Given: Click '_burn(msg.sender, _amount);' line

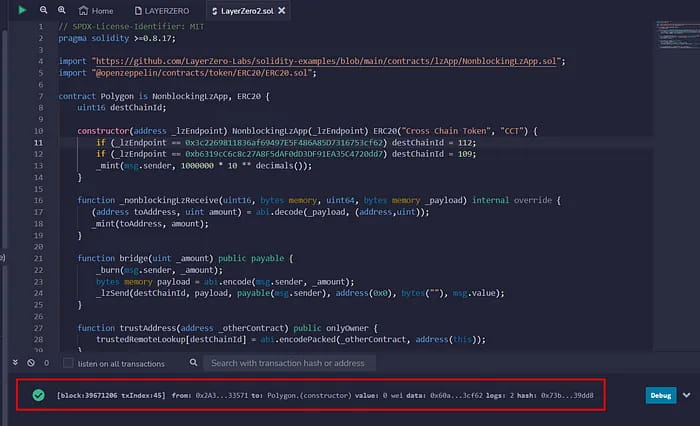Looking at the screenshot, I should (159, 270).
